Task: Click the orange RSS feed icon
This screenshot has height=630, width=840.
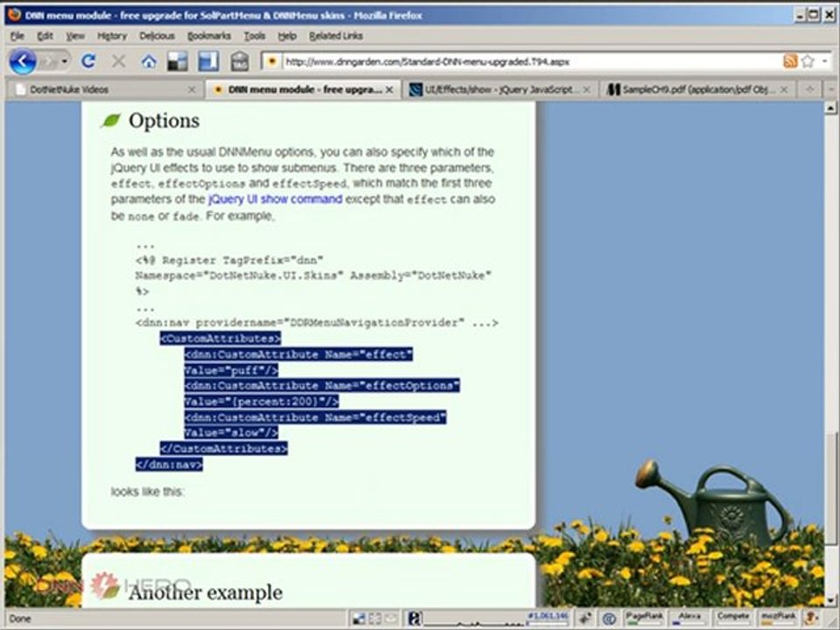Action: pos(790,61)
